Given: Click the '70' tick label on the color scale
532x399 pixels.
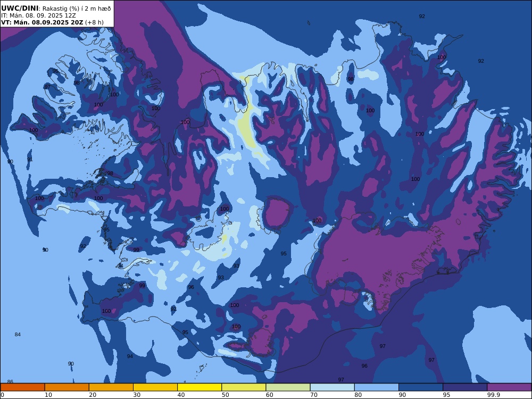Looking at the screenshot, I should pyautogui.click(x=314, y=395).
